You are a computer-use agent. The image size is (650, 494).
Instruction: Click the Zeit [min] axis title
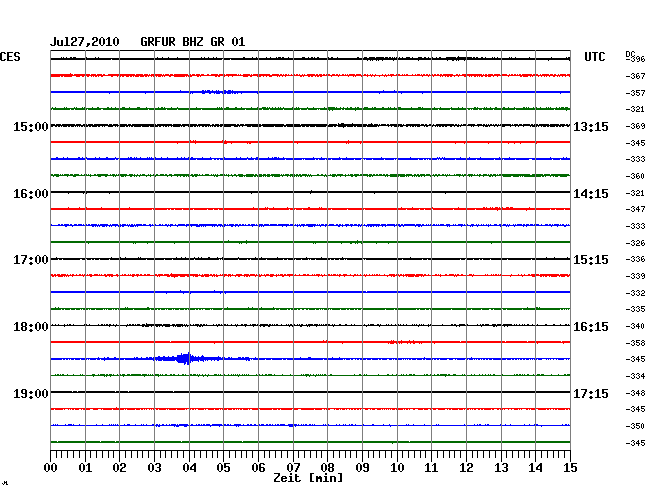[308, 478]
